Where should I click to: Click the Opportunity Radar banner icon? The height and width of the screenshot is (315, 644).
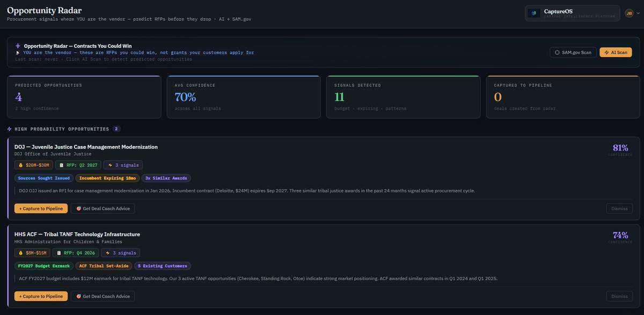tap(18, 46)
